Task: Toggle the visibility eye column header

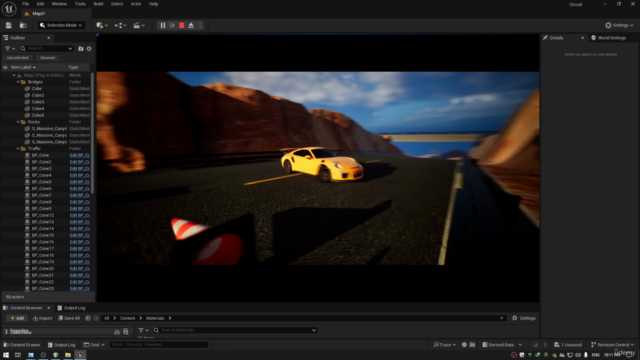Action: (x=5, y=67)
